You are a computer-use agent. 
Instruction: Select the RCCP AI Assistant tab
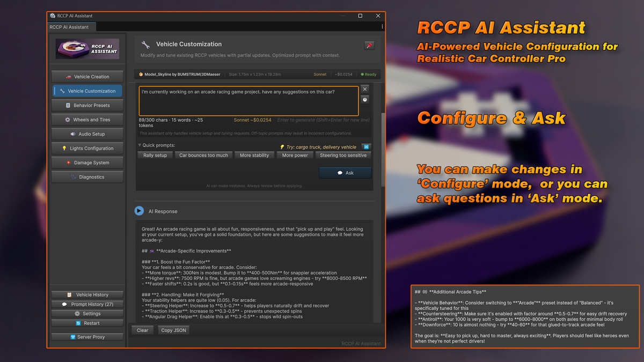pyautogui.click(x=71, y=26)
